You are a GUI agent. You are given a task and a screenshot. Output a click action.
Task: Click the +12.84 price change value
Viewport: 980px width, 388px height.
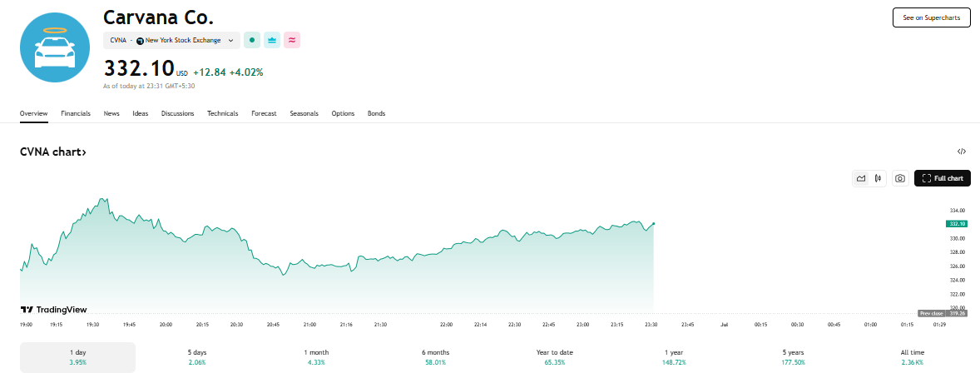[210, 72]
